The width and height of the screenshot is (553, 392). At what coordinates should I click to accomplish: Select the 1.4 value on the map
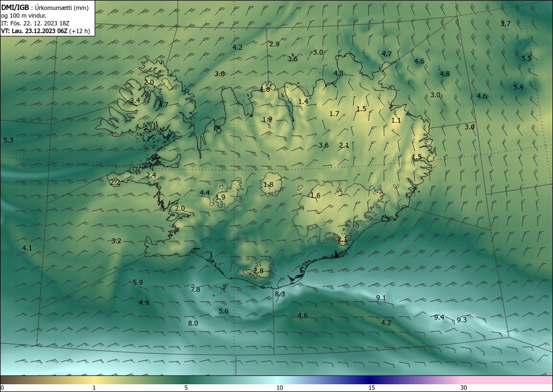pos(303,102)
